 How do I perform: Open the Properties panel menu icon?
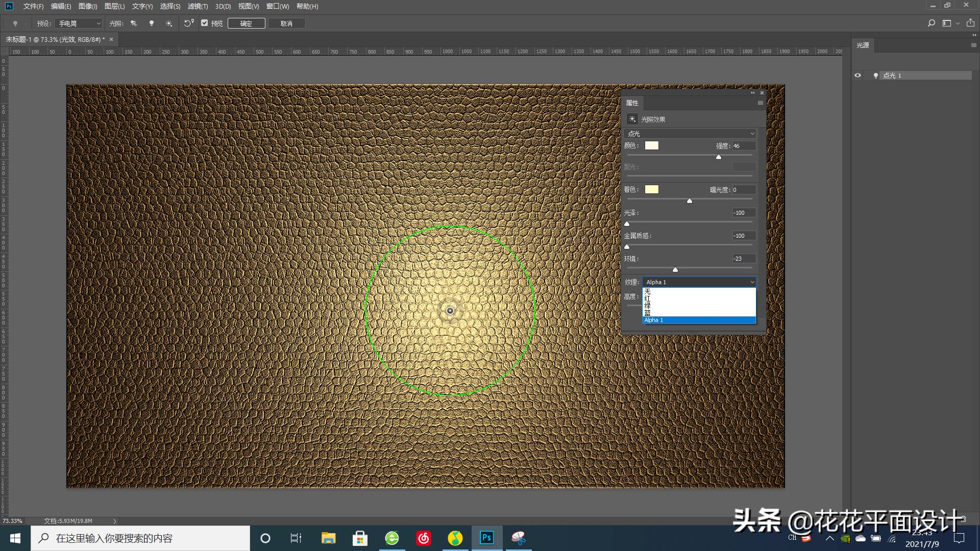[x=760, y=103]
